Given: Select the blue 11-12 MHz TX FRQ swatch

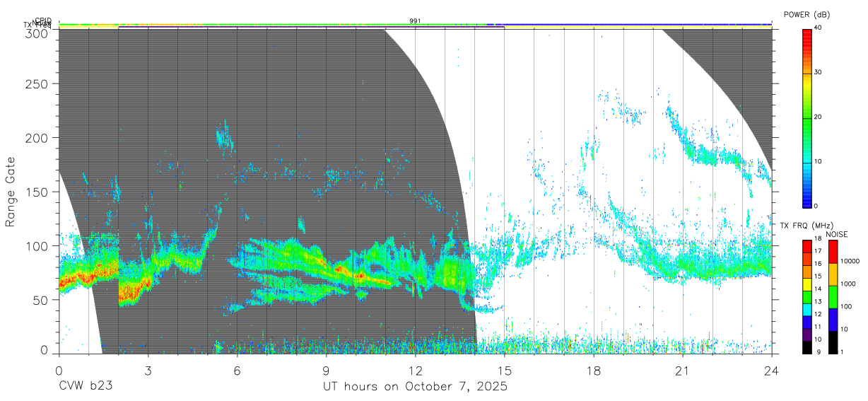Looking at the screenshot, I should point(807,322).
